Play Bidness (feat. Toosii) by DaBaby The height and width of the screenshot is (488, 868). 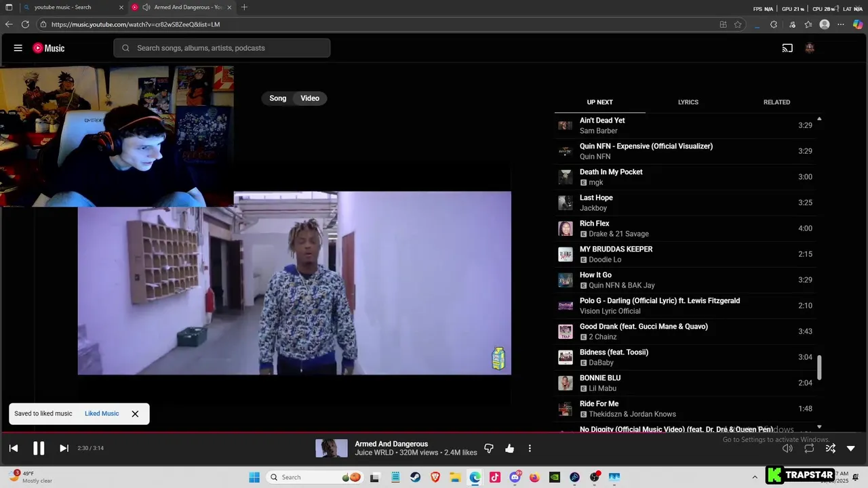[685, 357]
